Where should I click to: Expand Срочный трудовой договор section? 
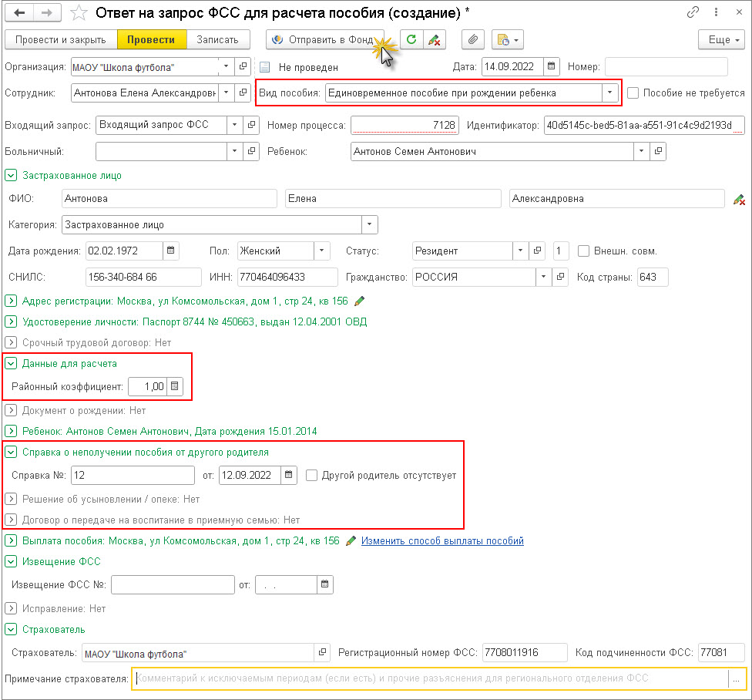click(x=11, y=342)
